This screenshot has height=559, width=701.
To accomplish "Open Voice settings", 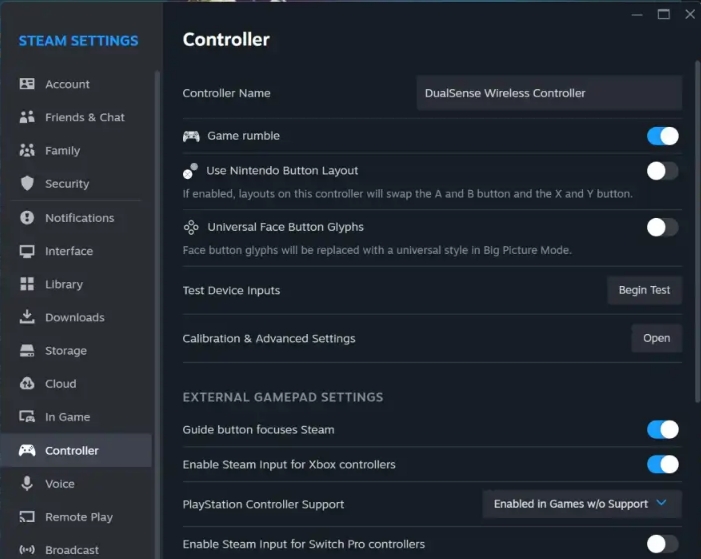I will (76, 483).
